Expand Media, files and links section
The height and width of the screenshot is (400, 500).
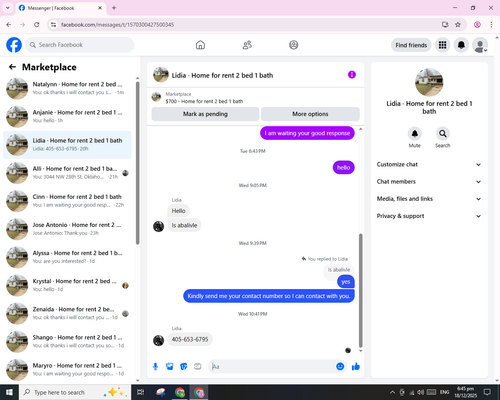(429, 199)
